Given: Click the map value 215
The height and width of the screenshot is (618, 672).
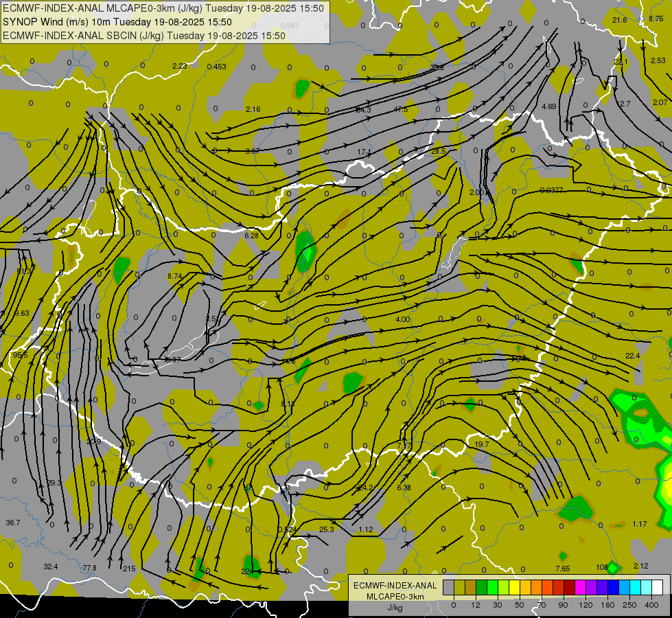Looking at the screenshot, I should click(x=129, y=569).
